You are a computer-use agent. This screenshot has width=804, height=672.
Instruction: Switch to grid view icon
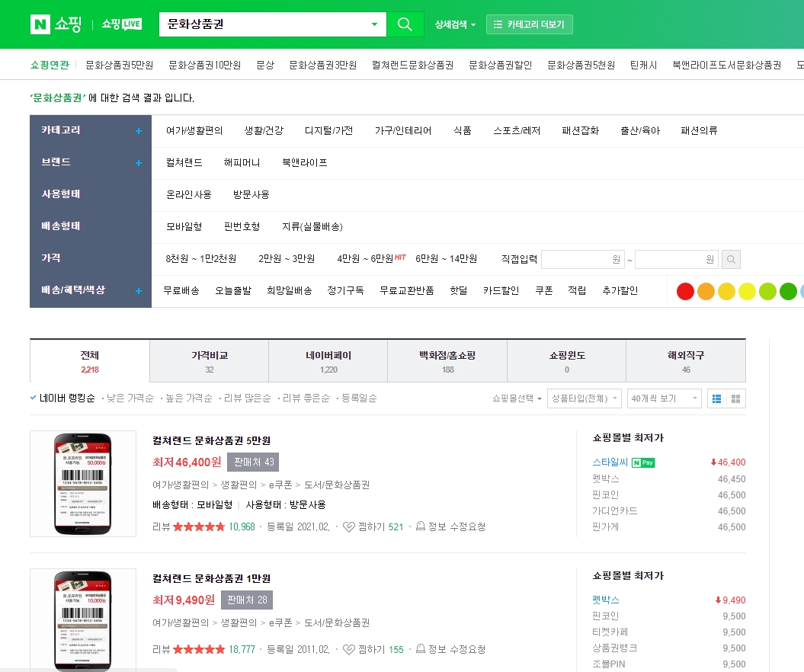[736, 398]
